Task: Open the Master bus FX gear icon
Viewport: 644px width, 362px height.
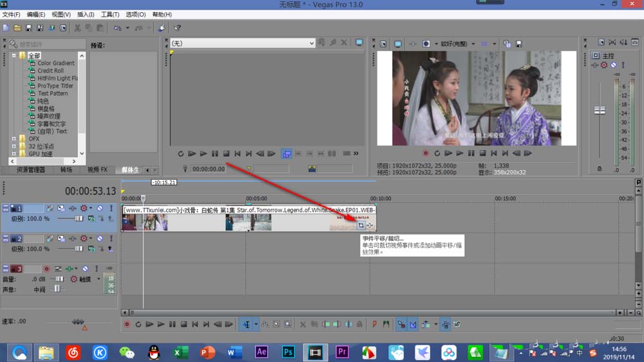Action: 604,65
